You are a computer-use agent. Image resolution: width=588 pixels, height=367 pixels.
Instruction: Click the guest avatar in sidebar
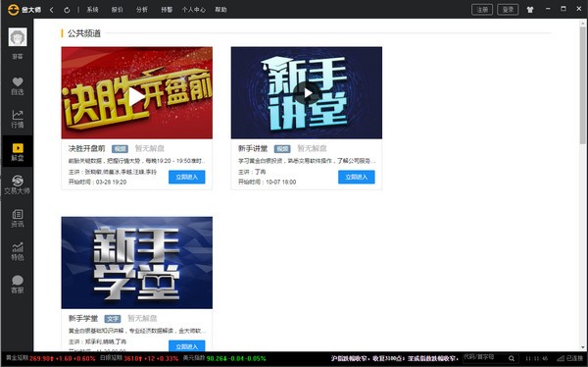point(18,37)
